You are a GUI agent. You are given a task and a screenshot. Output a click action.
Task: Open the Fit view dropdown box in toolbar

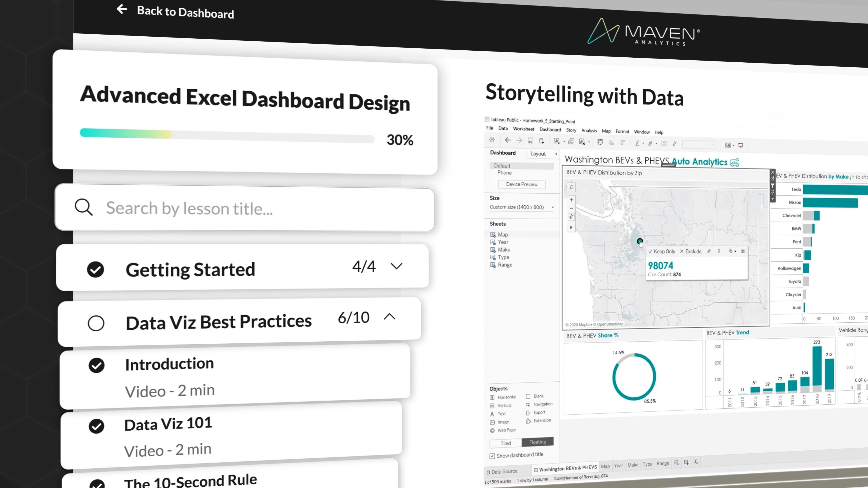point(699,145)
